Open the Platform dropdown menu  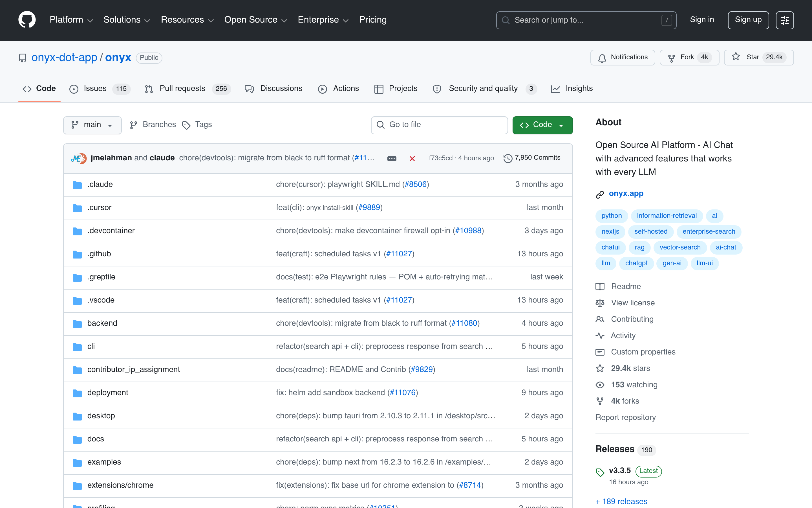[x=71, y=20]
